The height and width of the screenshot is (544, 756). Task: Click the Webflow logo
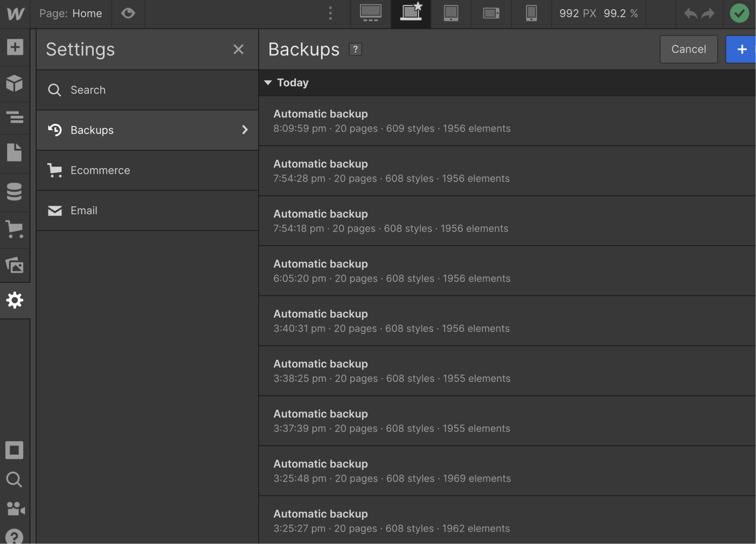15,14
